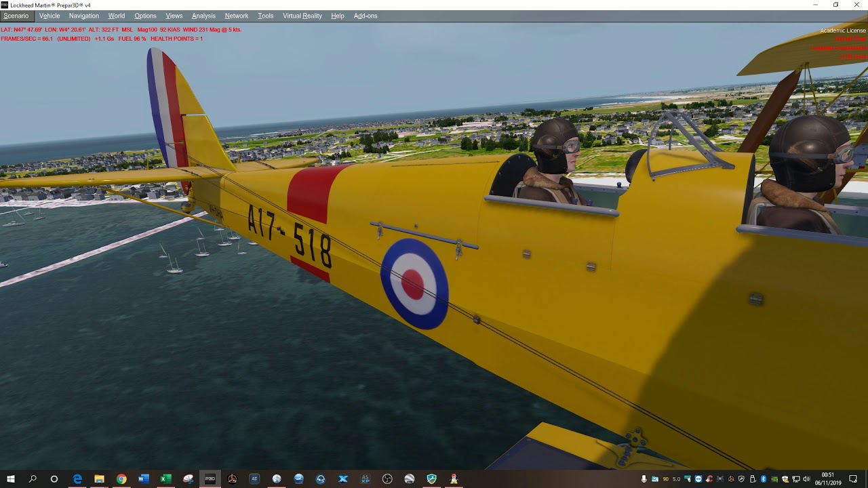Click the USB safely remove tray icon
Image resolution: width=868 pixels, height=488 pixels.
(753, 479)
